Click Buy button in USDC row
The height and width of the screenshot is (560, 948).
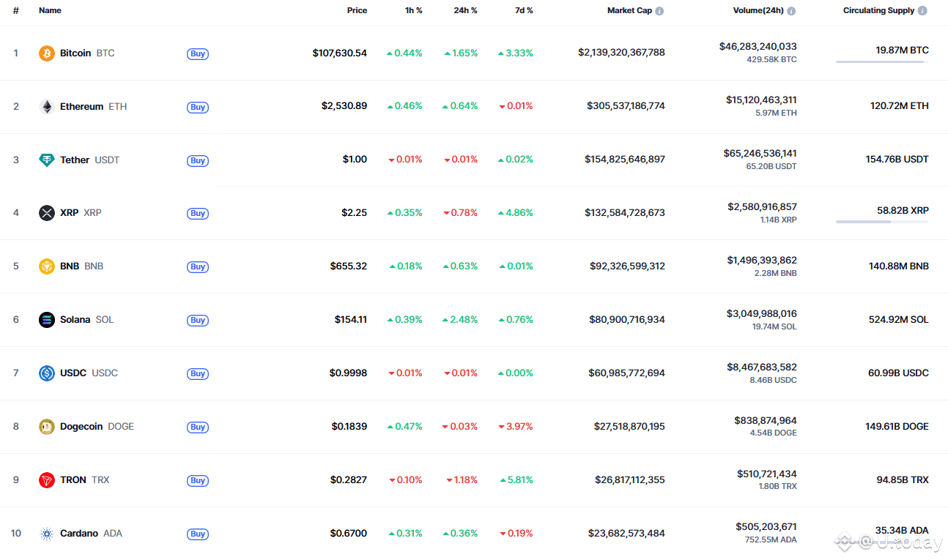tap(198, 374)
